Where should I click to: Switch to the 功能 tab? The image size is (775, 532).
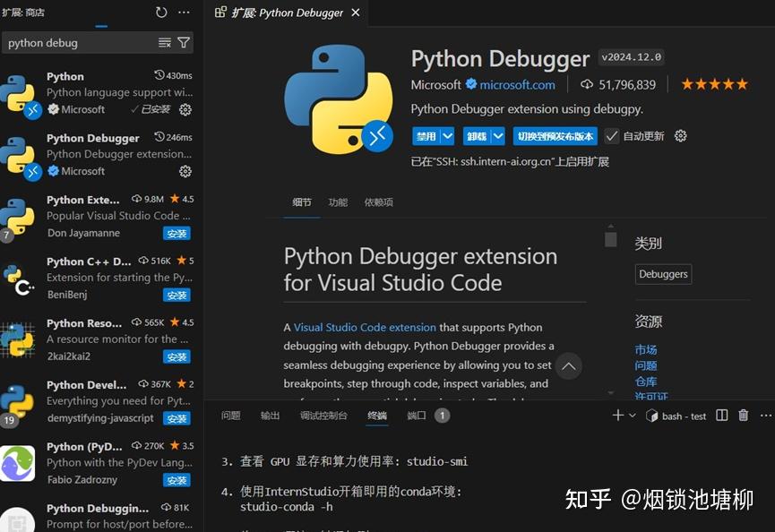point(338,202)
